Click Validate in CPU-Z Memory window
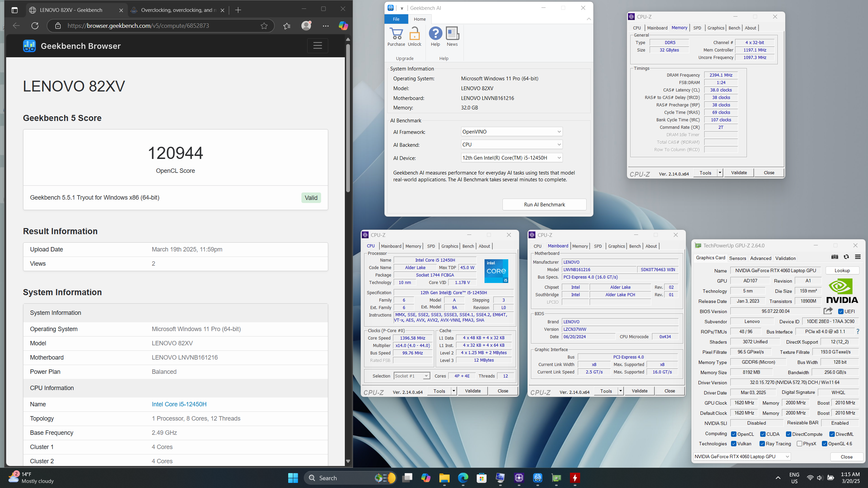The image size is (868, 488). 739,173
